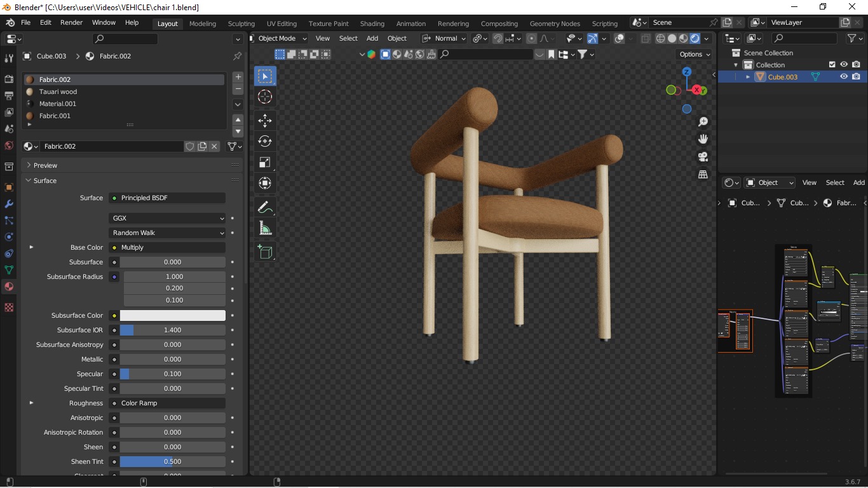Collapse the Surface panel
The image size is (868, 488).
[45, 180]
